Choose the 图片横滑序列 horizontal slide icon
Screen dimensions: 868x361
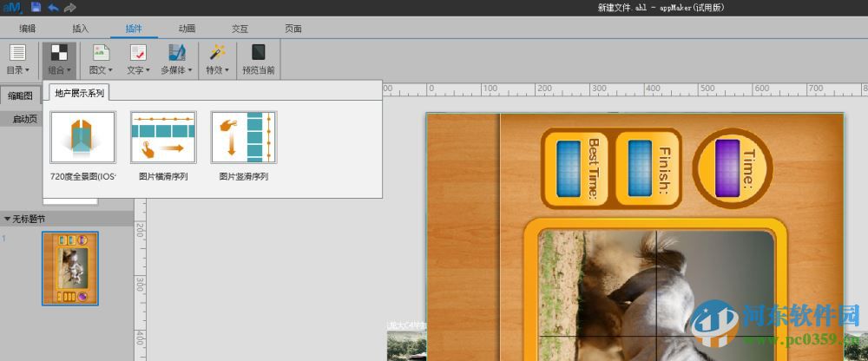163,137
